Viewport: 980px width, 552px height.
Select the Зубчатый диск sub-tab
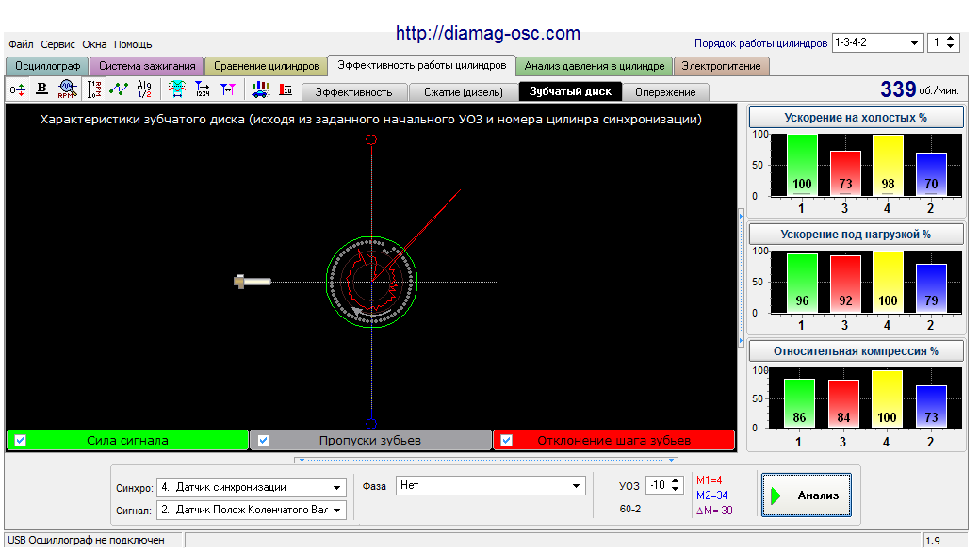coord(570,91)
